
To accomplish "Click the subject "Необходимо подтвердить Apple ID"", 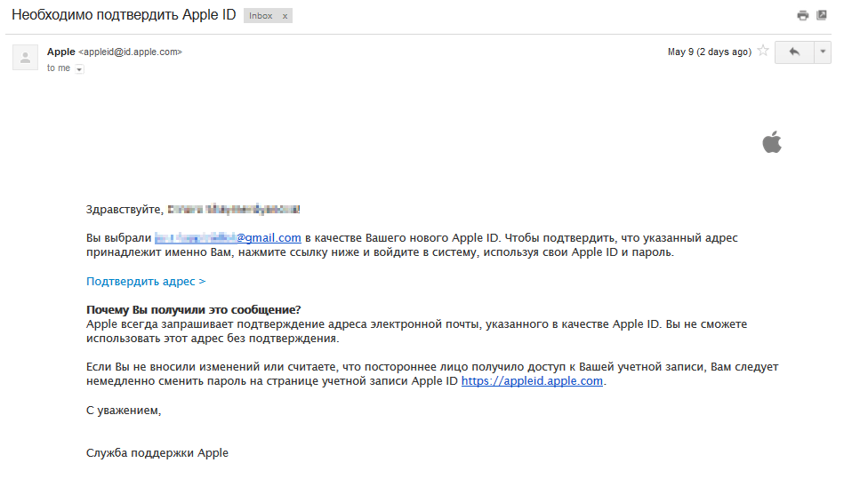I will [x=124, y=16].
